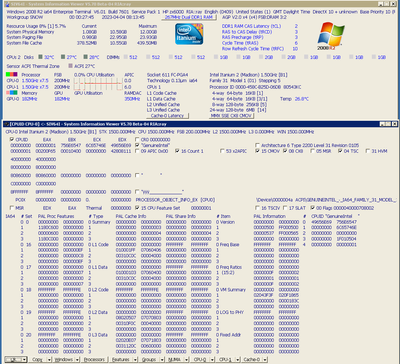Click the Memory color legend icon
This screenshot has height=364, width=400.
point(12,92)
